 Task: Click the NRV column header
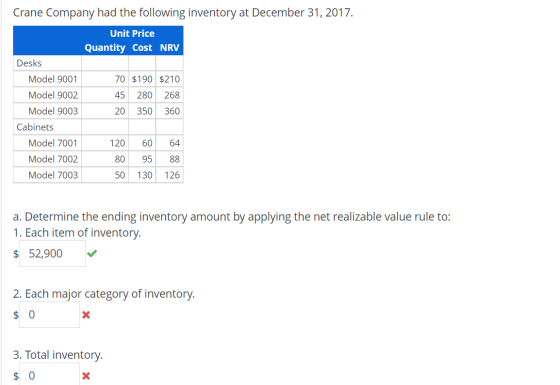[x=170, y=48]
